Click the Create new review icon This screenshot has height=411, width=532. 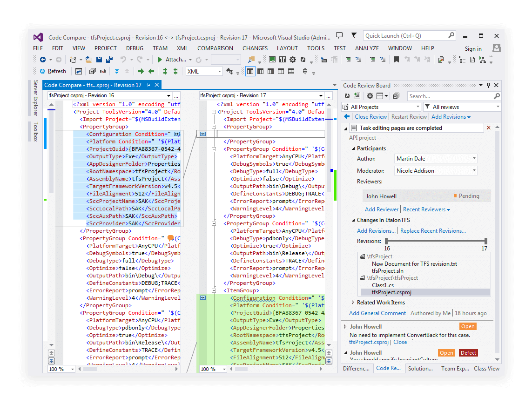click(357, 96)
